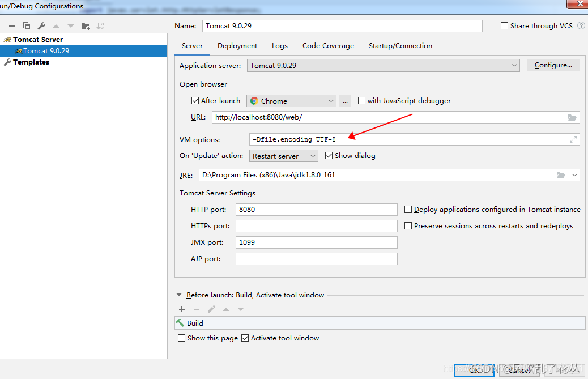Edit the Name field
Image resolution: width=588 pixels, height=379 pixels.
(x=342, y=26)
